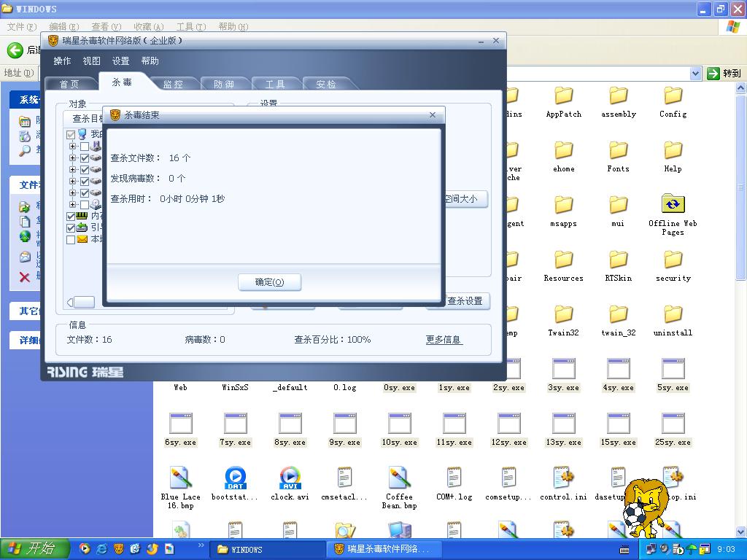The height and width of the screenshot is (560, 747).
Task: Open the RTSkin folder
Action: 619,260
